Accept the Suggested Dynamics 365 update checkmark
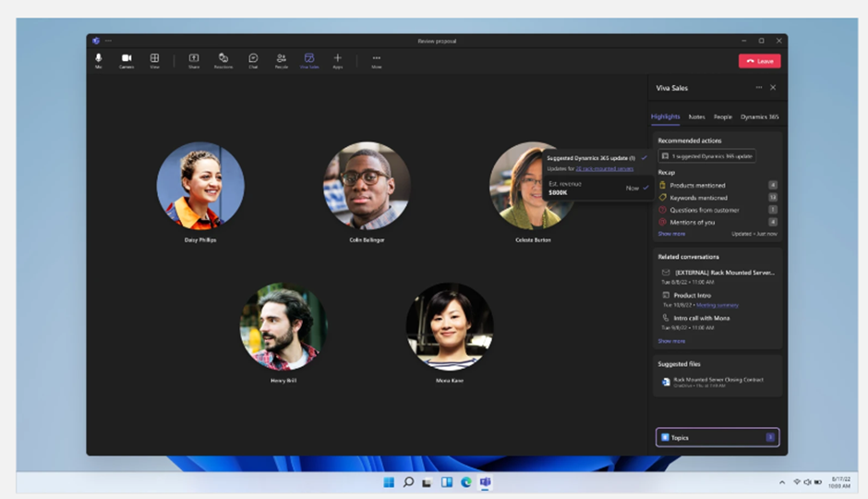Image resolution: width=868 pixels, height=499 pixels. click(x=645, y=158)
